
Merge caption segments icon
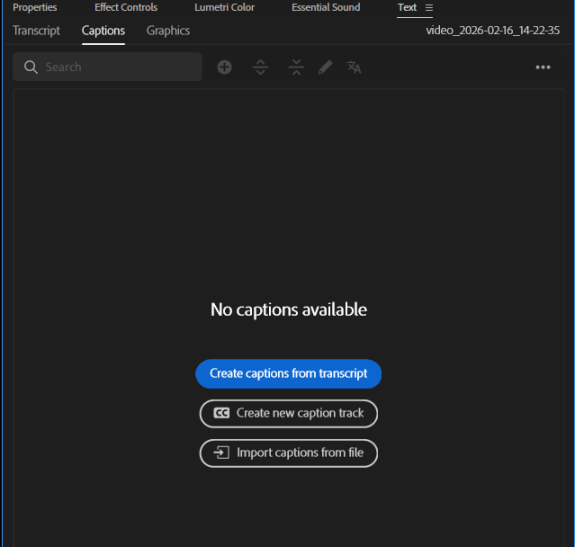point(296,67)
